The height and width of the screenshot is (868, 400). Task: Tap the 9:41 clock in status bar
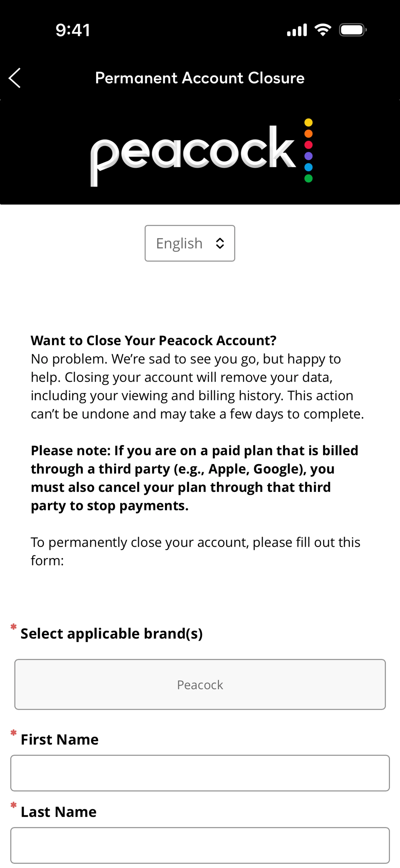pos(73,30)
